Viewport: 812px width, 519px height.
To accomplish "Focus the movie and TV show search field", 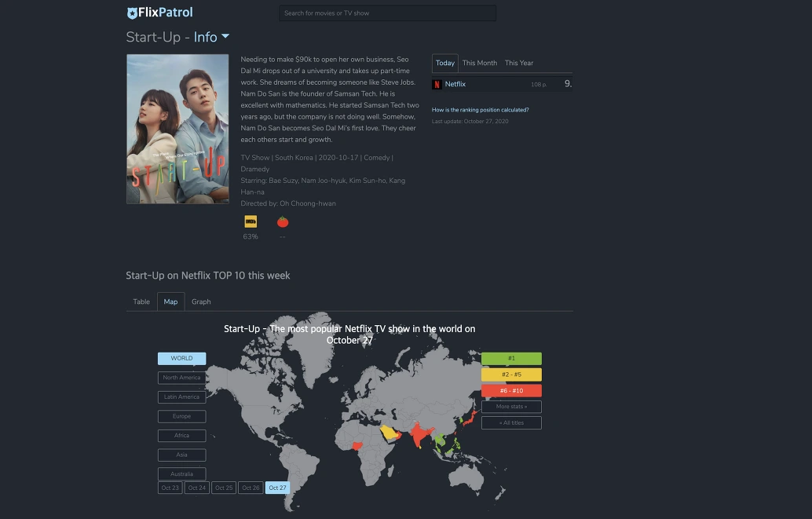I will coord(387,13).
